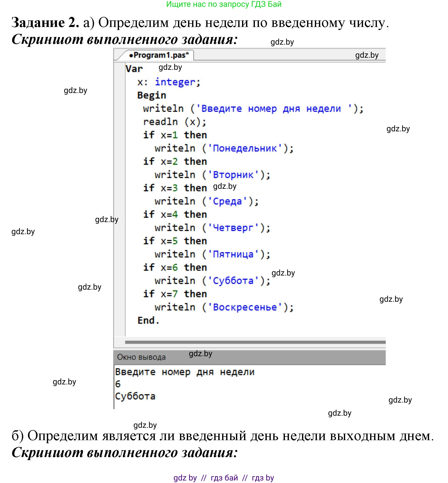This screenshot has height=483, width=448.
Task: Click the writeln 'Суббота' code line
Action: [213, 281]
